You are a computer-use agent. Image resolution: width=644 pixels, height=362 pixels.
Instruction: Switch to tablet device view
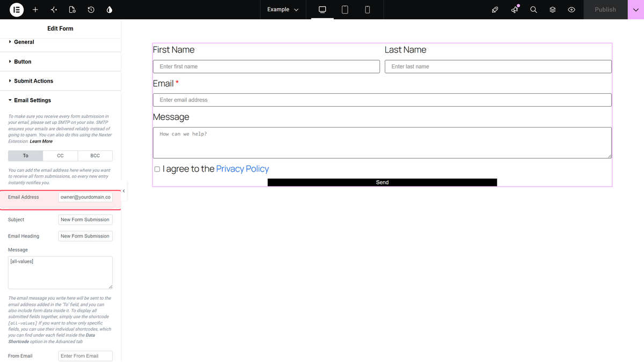pos(345,10)
